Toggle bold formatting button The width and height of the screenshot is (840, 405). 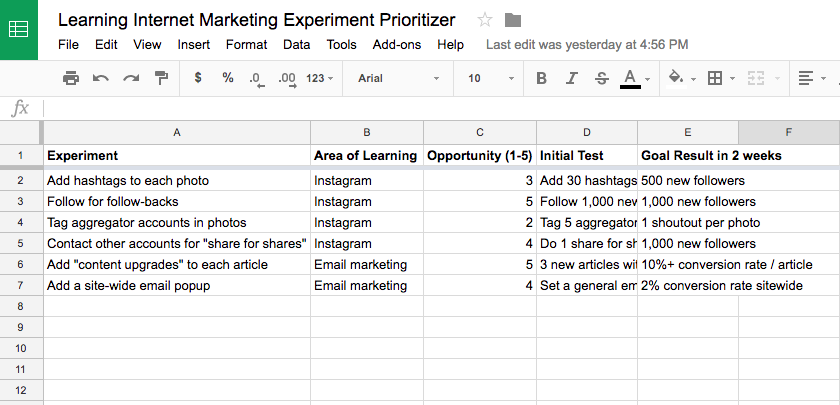(542, 78)
